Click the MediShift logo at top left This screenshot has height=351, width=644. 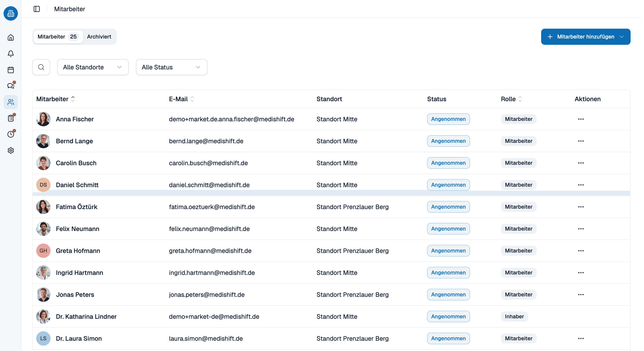pos(11,13)
